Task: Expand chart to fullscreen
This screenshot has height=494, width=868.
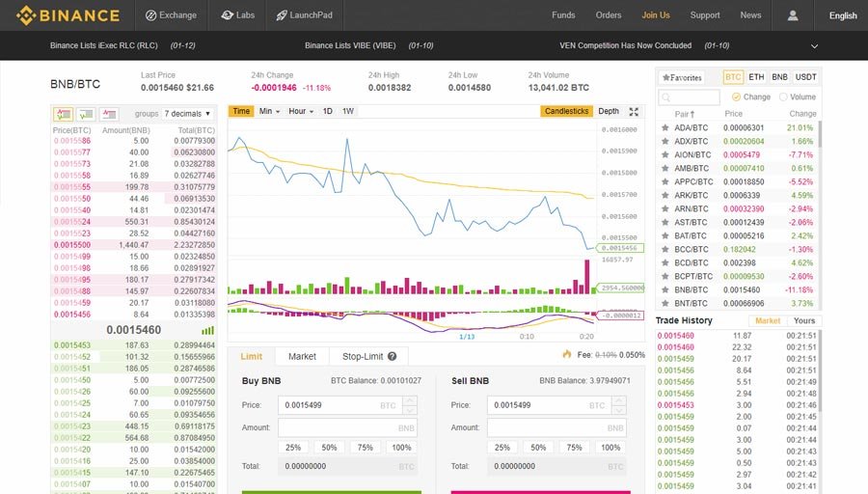Action: point(634,111)
